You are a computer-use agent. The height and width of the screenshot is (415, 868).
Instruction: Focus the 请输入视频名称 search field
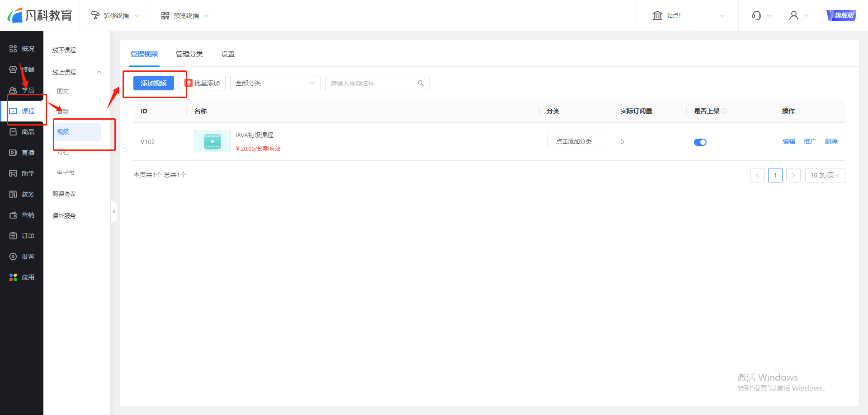tap(377, 83)
